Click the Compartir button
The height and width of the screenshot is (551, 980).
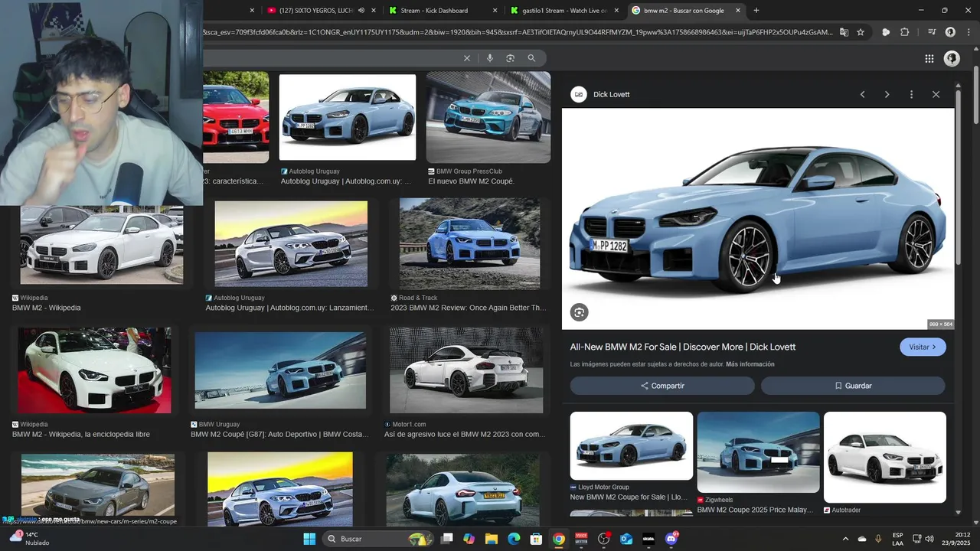point(662,386)
